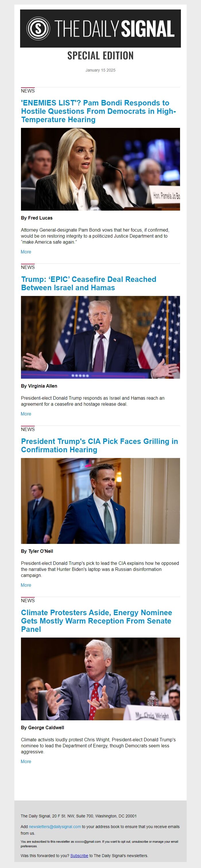201x868 pixels.
Task: Click the Pam Bondi hearing photo
Action: (x=100, y=169)
